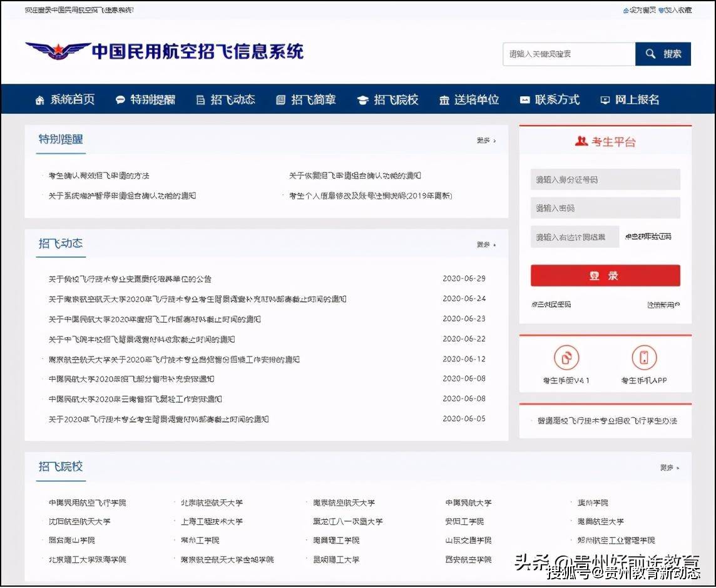Click the winged star site logo

(58, 51)
